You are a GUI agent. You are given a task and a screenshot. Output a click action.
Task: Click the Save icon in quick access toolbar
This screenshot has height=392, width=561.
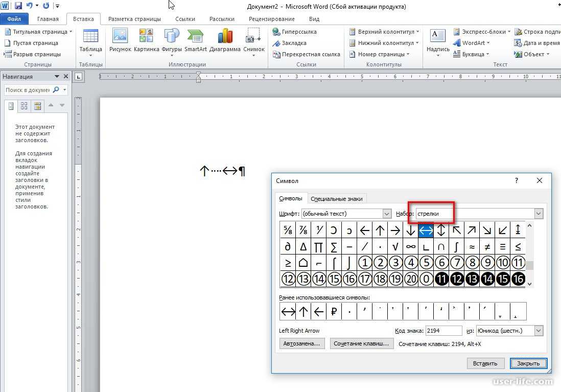click(x=18, y=6)
